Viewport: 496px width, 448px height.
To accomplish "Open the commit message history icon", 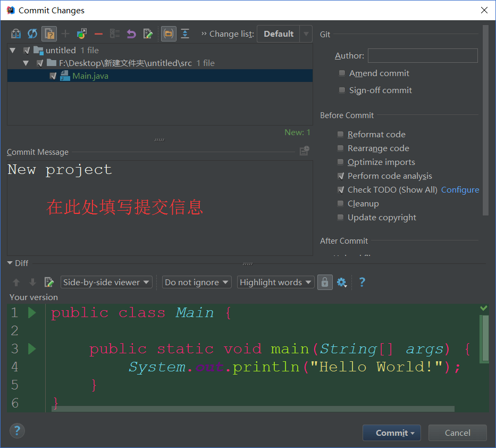I will tap(304, 152).
